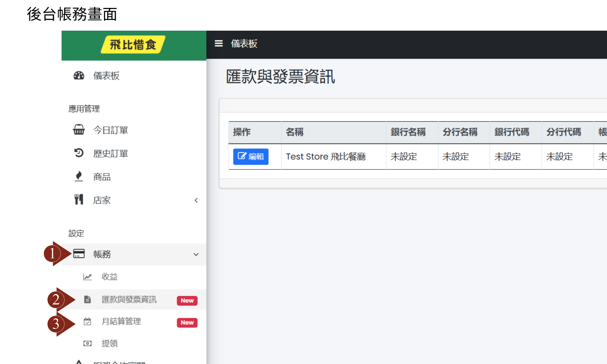Click the 銀行名稱 column header
Image resolution: width=607 pixels, height=364 pixels.
[408, 132]
